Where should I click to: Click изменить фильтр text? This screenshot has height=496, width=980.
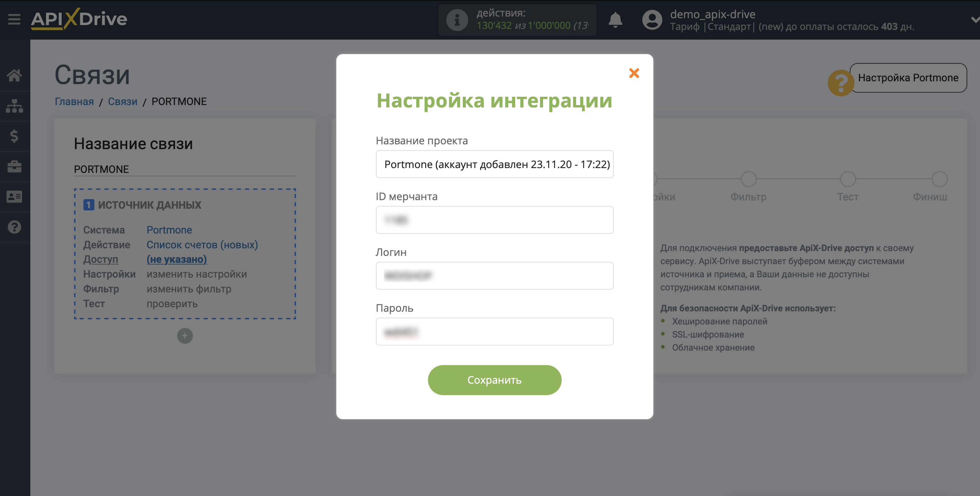(189, 289)
